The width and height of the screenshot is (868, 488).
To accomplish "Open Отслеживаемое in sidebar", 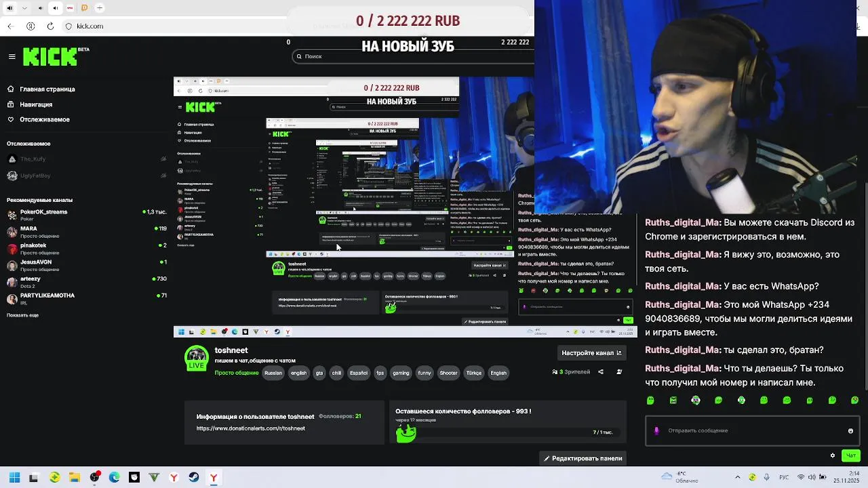I will click(39, 119).
